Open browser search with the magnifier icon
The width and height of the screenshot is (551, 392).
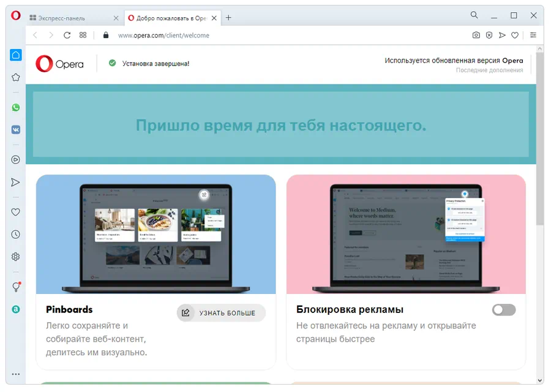click(x=474, y=15)
